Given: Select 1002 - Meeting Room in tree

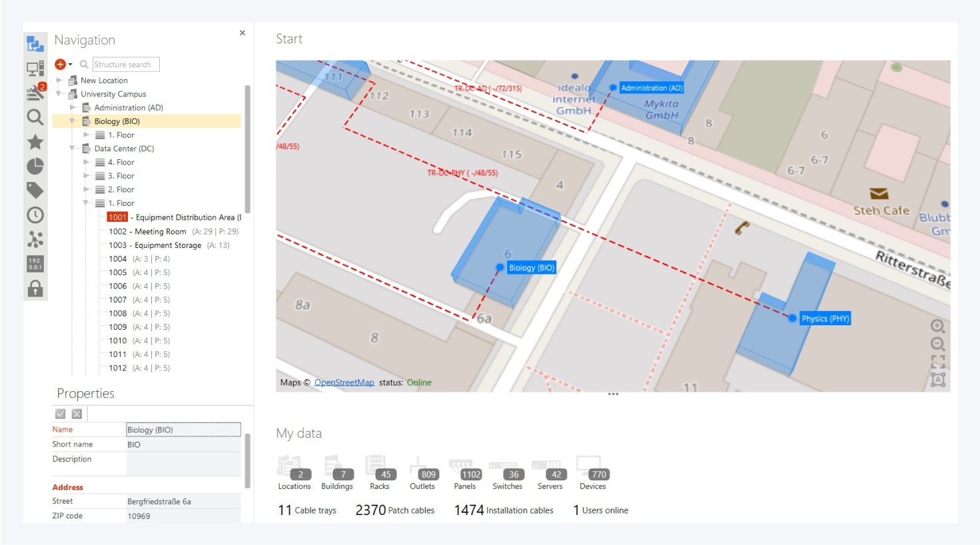Looking at the screenshot, I should point(147,232).
